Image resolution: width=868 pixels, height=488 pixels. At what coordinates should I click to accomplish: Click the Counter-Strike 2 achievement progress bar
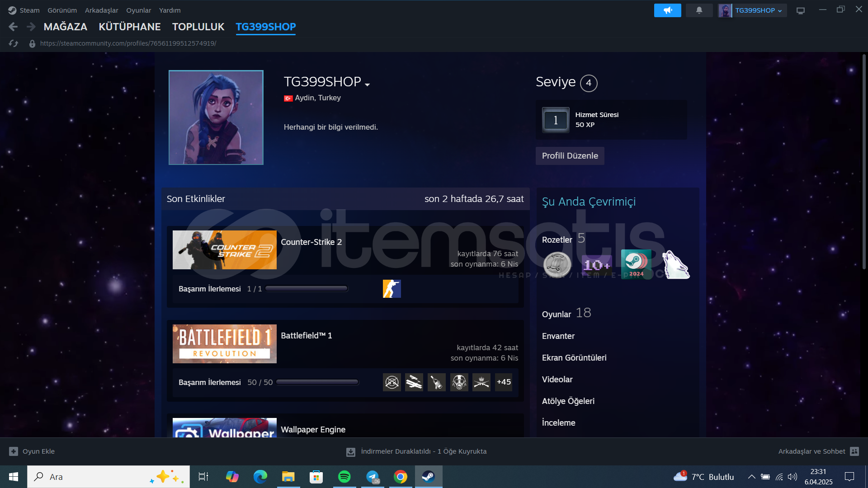pos(307,289)
